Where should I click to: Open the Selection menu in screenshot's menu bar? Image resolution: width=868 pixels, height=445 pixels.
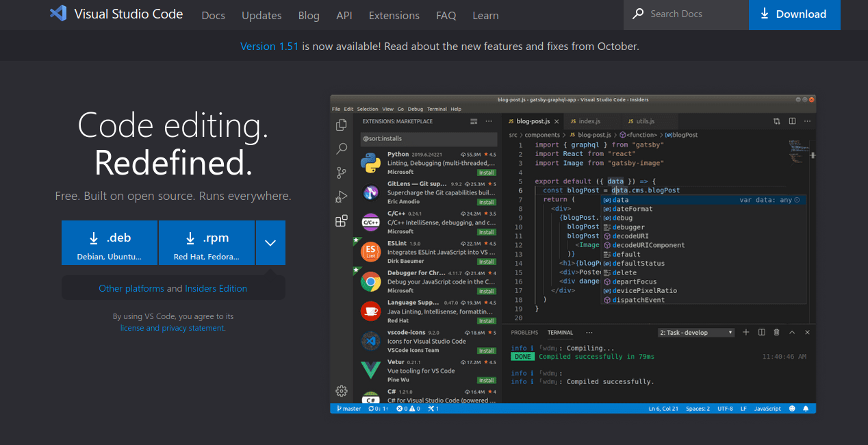[368, 109]
